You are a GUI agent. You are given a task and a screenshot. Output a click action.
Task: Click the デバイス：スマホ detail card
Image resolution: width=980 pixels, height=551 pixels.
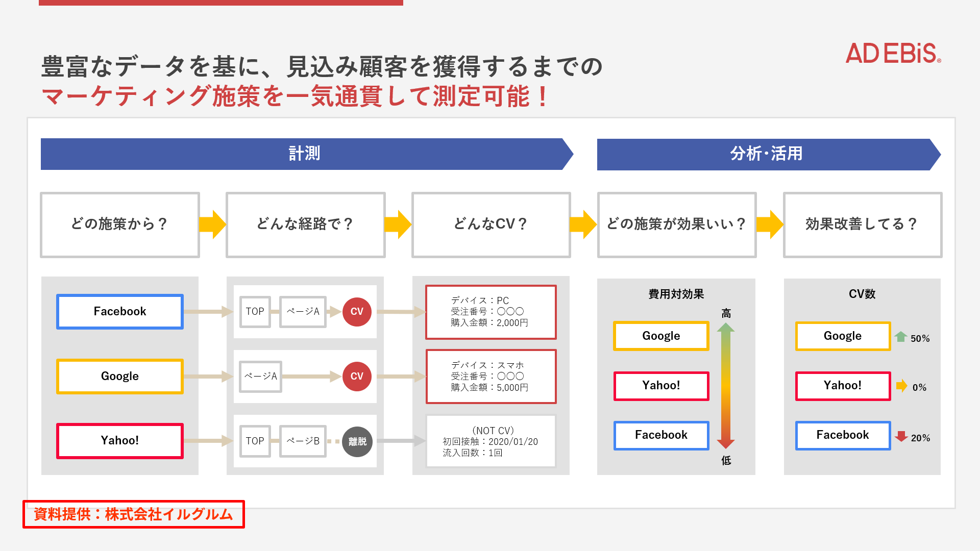(491, 377)
